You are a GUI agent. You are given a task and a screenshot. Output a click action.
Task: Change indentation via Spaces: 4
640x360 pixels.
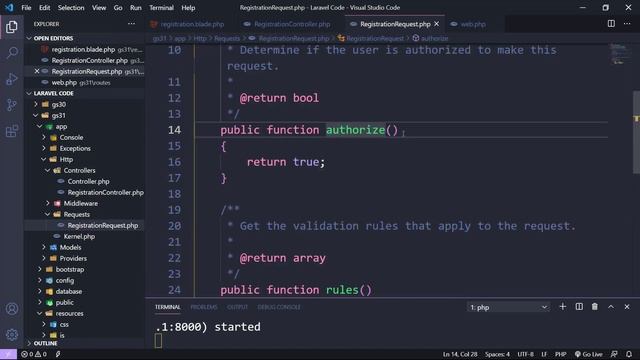pos(497,354)
